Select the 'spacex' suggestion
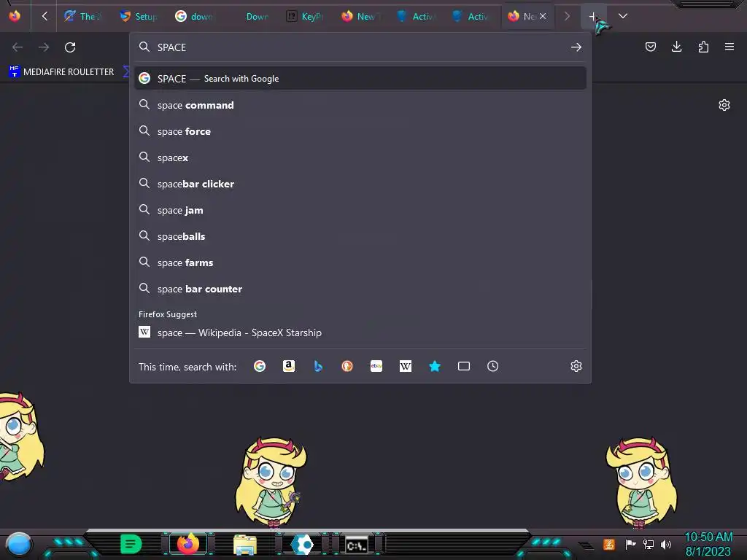The width and height of the screenshot is (747, 560). 360,157
